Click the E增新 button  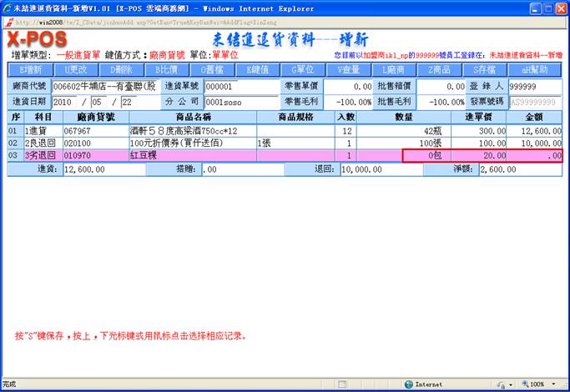(30, 69)
